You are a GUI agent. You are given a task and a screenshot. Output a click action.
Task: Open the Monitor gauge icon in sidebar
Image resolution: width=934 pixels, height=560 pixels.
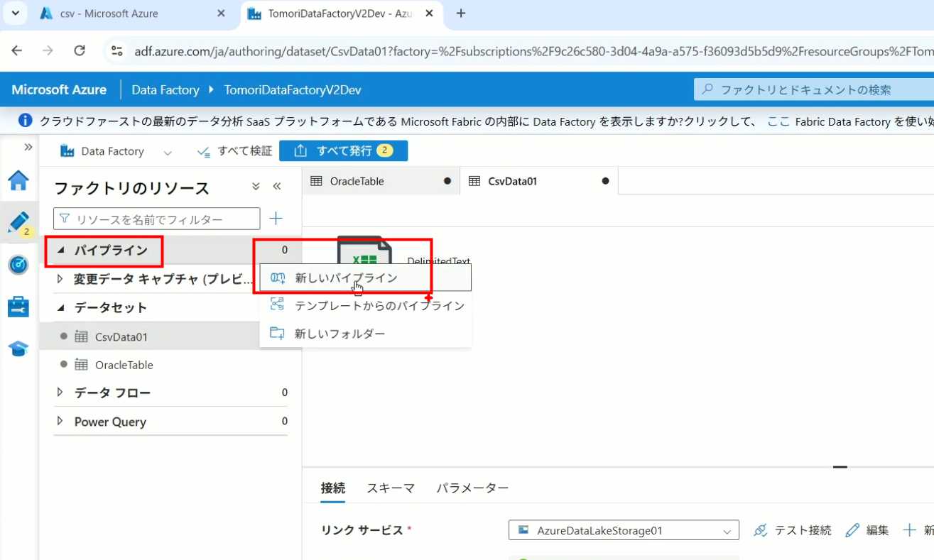18,265
